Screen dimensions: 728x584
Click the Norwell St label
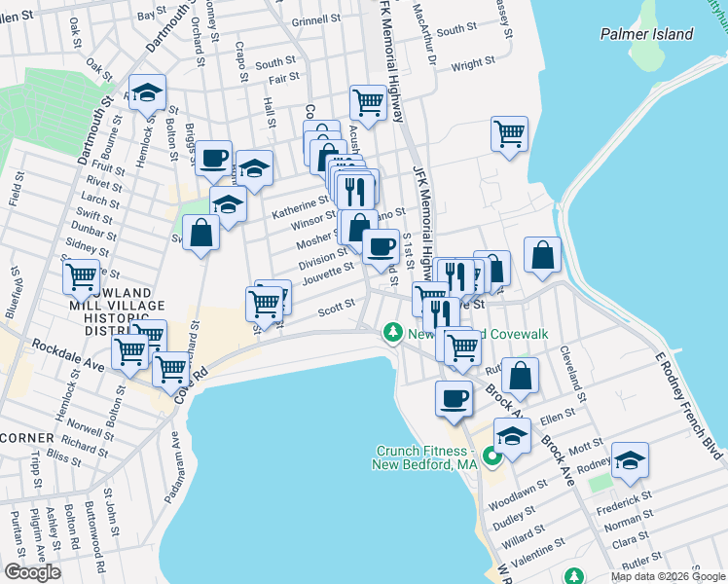tap(91, 429)
